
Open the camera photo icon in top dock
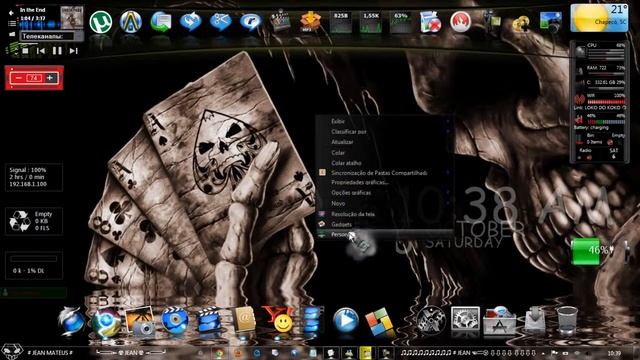550,21
